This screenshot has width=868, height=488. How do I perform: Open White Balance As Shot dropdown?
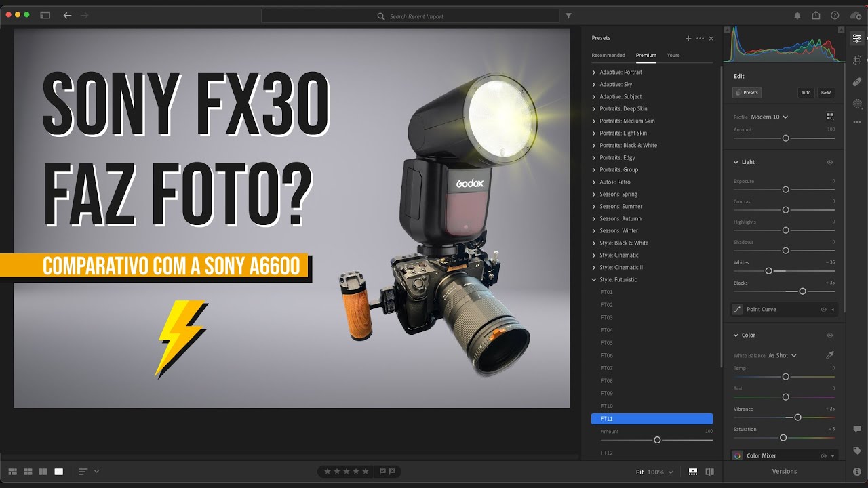[783, 355]
